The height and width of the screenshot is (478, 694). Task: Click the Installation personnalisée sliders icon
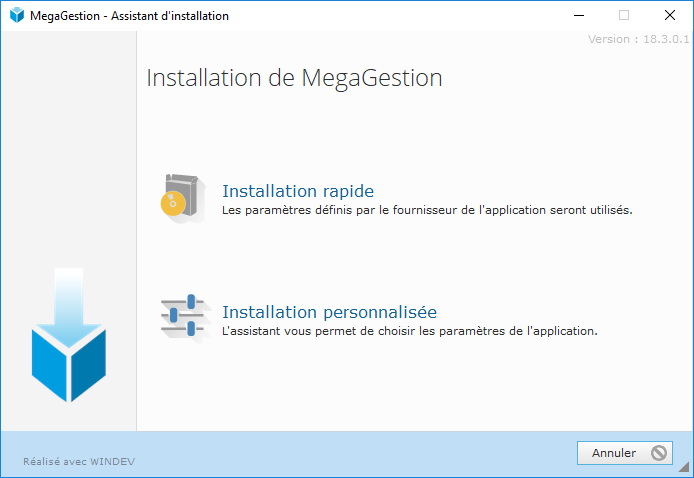pyautogui.click(x=184, y=317)
